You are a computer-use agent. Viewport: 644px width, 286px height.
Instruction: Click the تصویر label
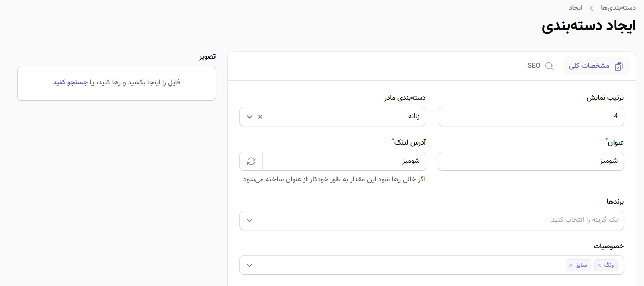coord(207,56)
